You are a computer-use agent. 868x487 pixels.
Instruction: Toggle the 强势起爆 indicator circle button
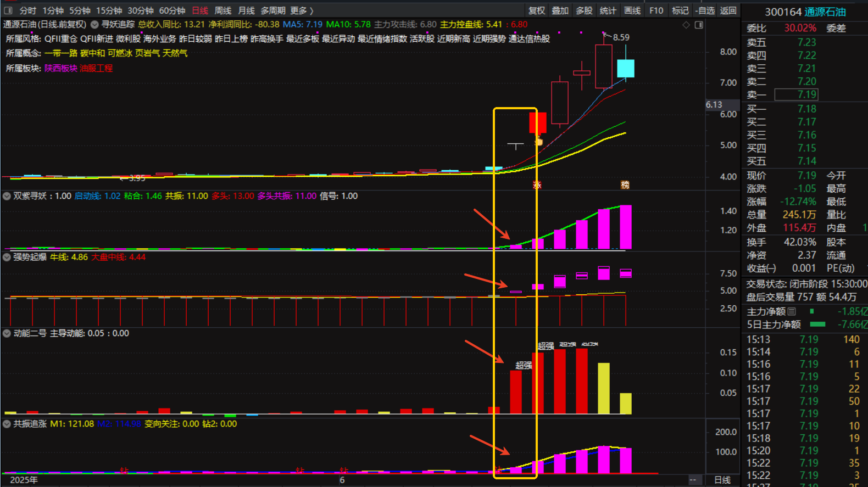click(7, 257)
